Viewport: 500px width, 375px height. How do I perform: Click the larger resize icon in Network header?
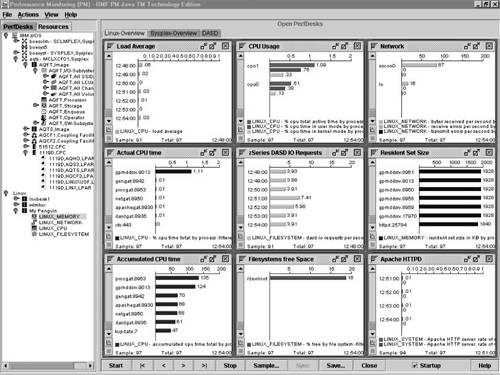[476, 46]
